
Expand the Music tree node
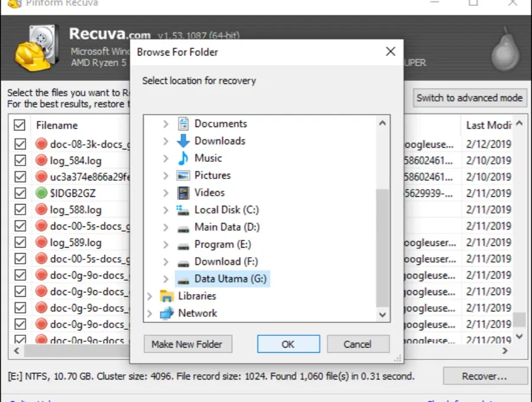(x=166, y=158)
